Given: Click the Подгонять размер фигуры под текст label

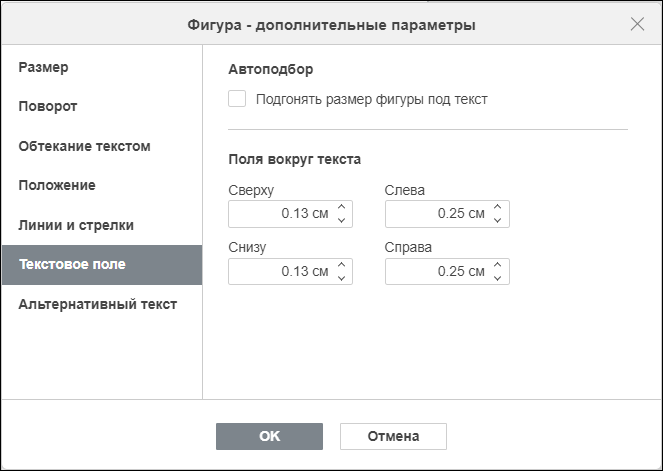Looking at the screenshot, I should 372,100.
